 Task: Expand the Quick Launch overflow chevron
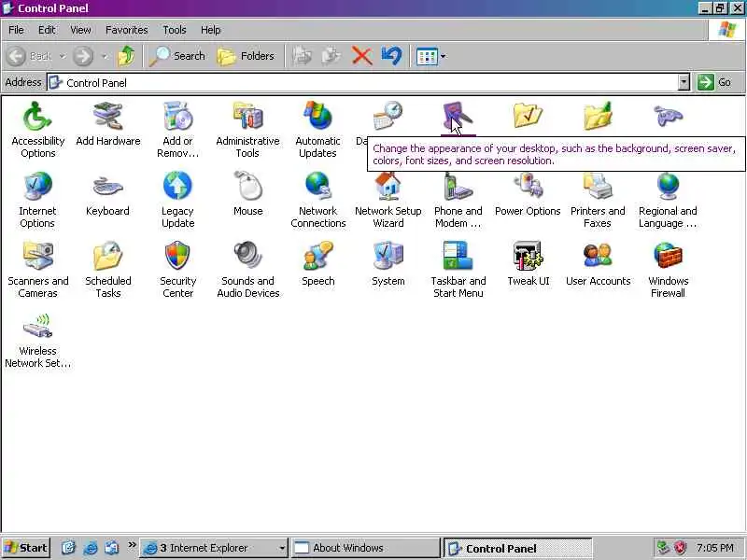point(132,545)
